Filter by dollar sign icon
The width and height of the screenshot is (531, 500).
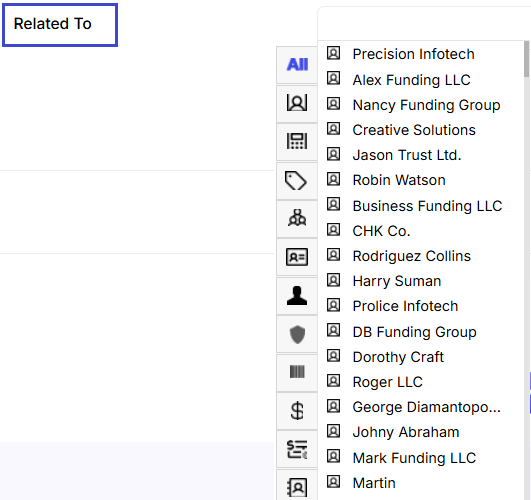[297, 411]
